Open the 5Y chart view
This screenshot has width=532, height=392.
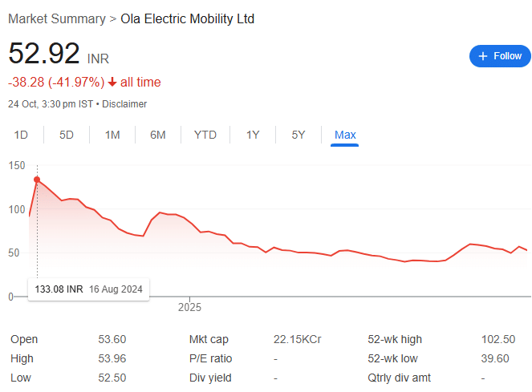298,135
